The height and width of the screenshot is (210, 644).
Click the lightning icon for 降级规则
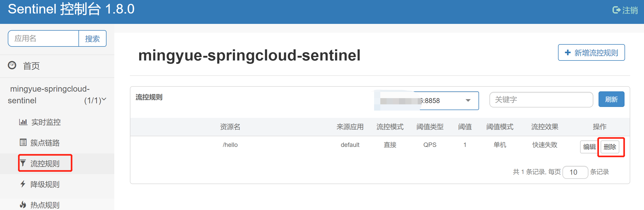(23, 184)
